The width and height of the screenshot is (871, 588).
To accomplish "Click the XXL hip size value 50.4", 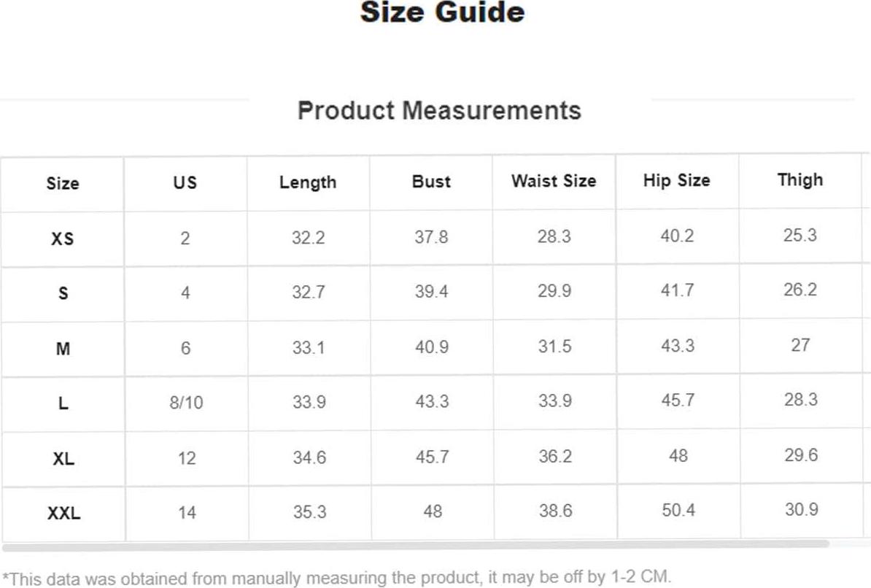I will pyautogui.click(x=678, y=510).
